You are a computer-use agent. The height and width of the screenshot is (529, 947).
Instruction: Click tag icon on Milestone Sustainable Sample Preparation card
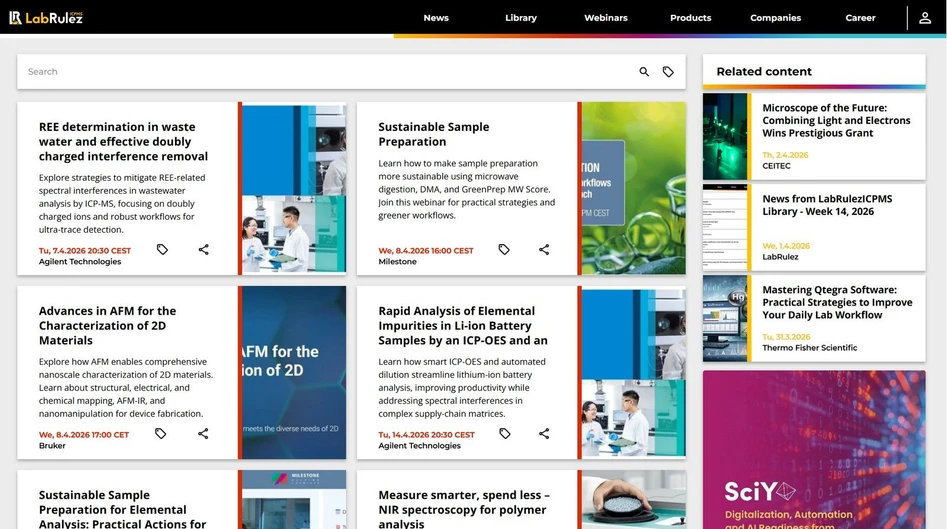click(504, 249)
